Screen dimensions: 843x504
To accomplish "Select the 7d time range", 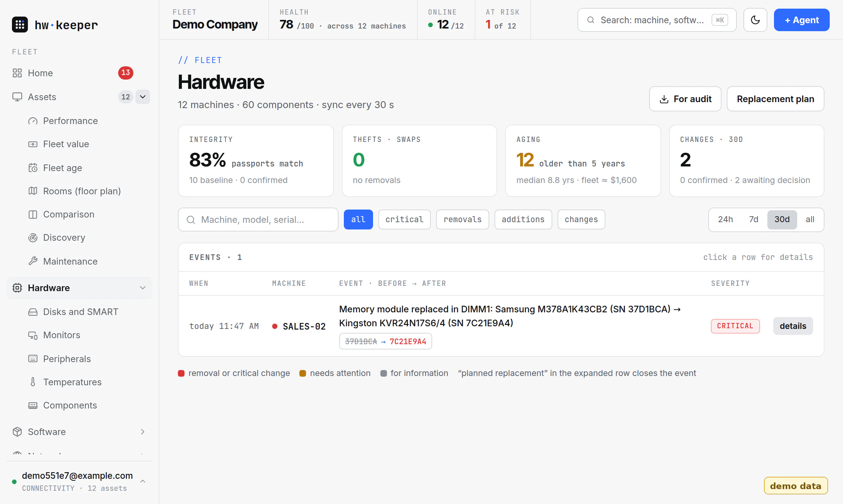I will tap(753, 220).
